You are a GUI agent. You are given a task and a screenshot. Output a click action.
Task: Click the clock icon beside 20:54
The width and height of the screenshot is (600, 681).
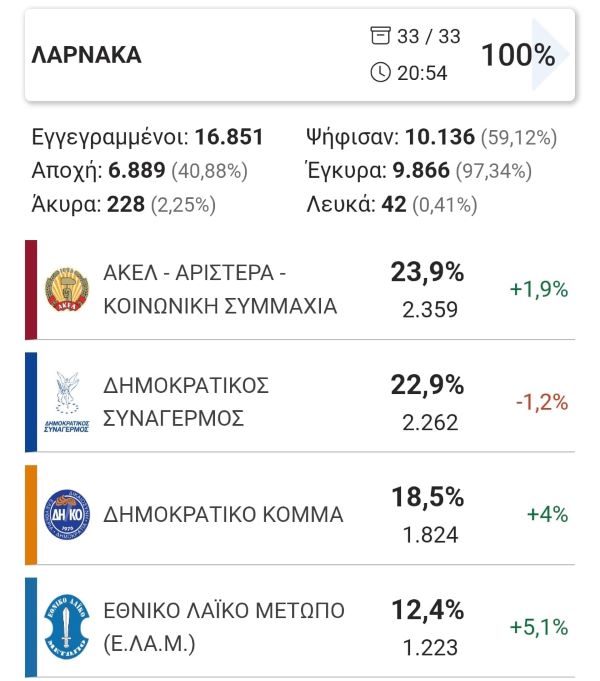tap(380, 72)
